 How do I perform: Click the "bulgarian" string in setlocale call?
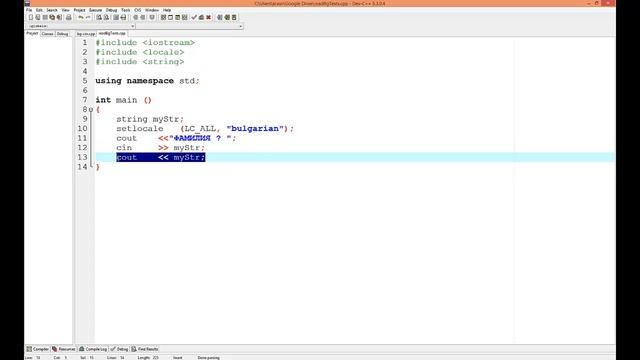tap(255, 129)
